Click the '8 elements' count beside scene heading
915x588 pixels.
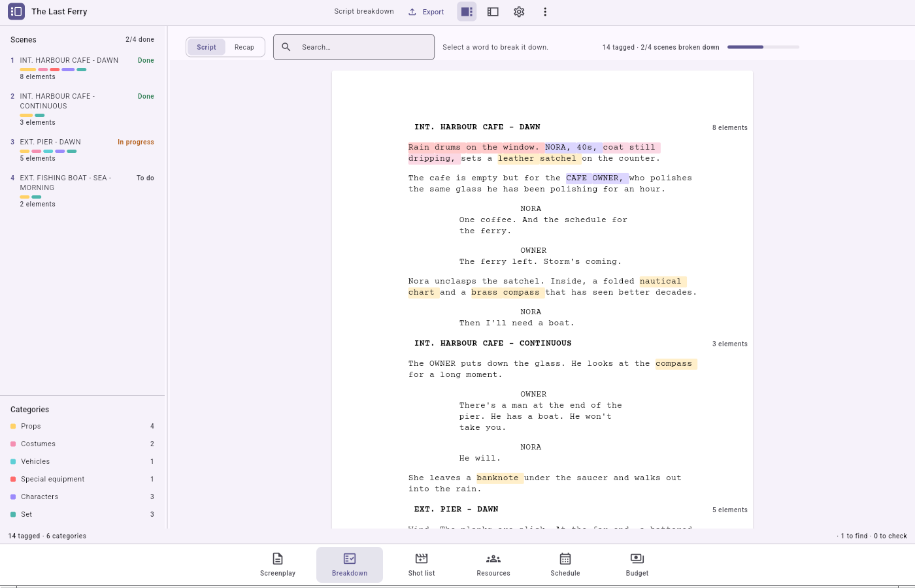point(730,127)
